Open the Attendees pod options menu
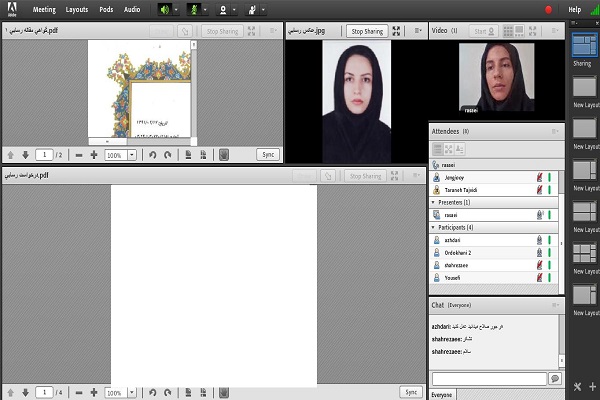Viewport: 600px width, 400px height. [x=555, y=132]
